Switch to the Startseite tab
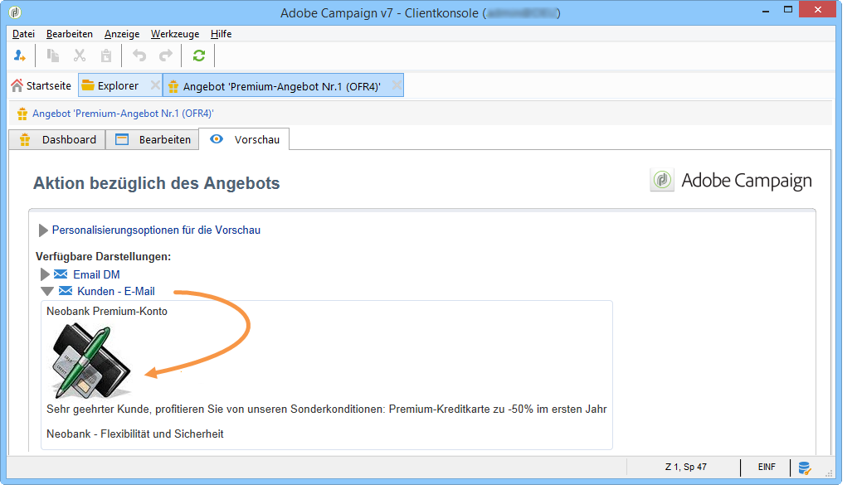Screen dimensions: 857x504 tap(41, 85)
